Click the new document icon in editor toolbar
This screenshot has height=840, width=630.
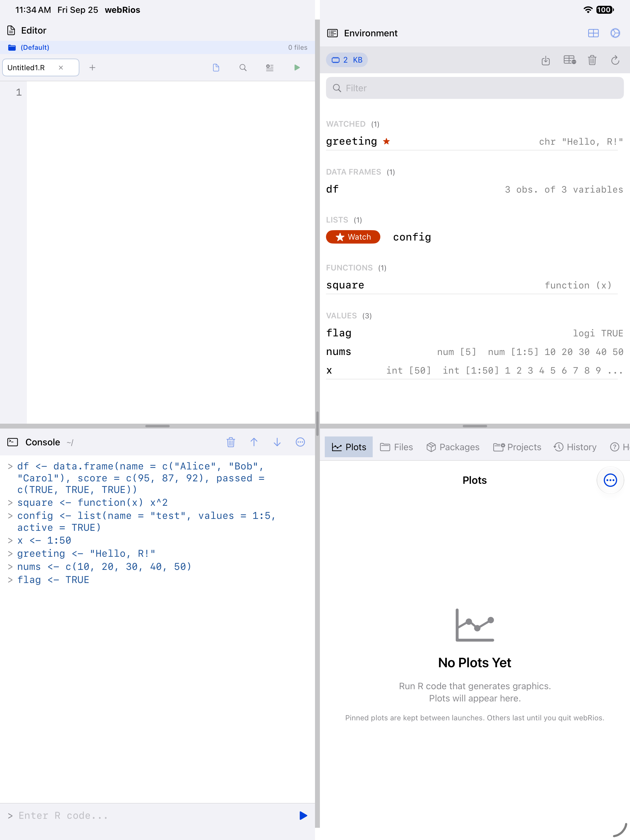[x=216, y=67]
